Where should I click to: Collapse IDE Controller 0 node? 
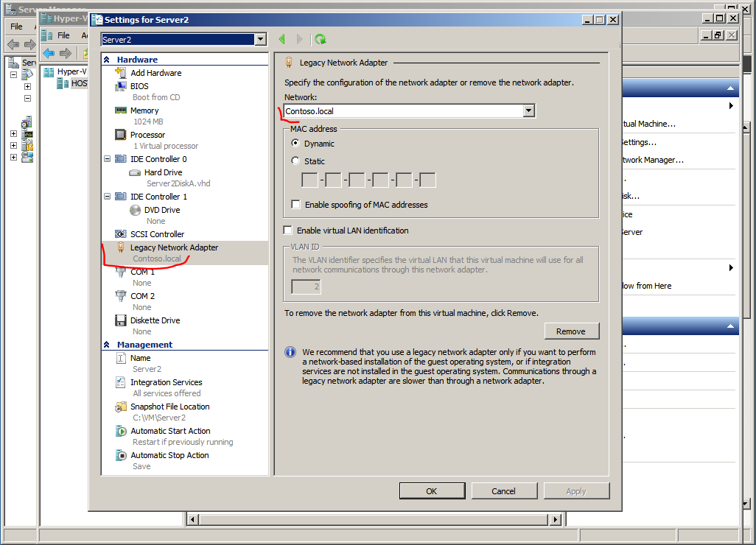108,158
